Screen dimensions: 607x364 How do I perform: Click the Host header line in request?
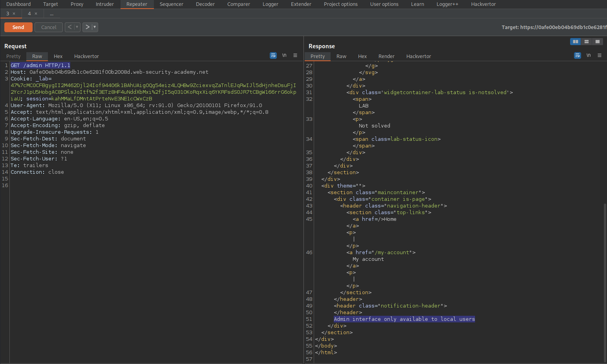[x=110, y=72]
